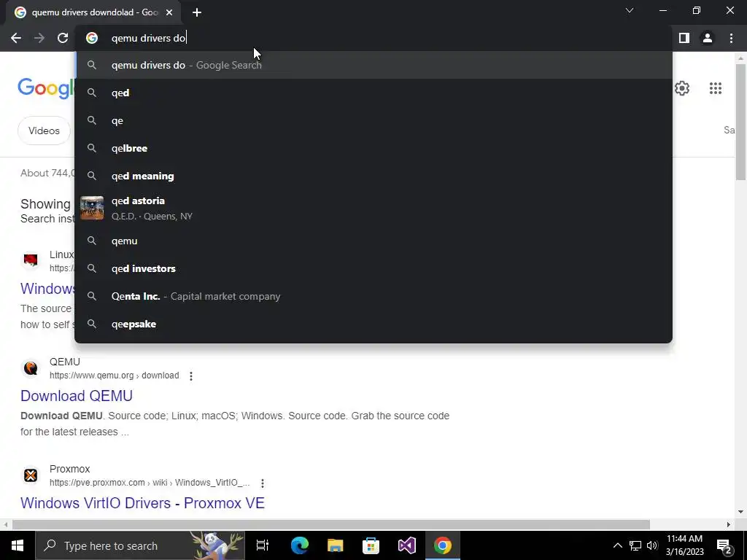
Task: Open the Chrome profile avatar icon
Action: point(708,38)
